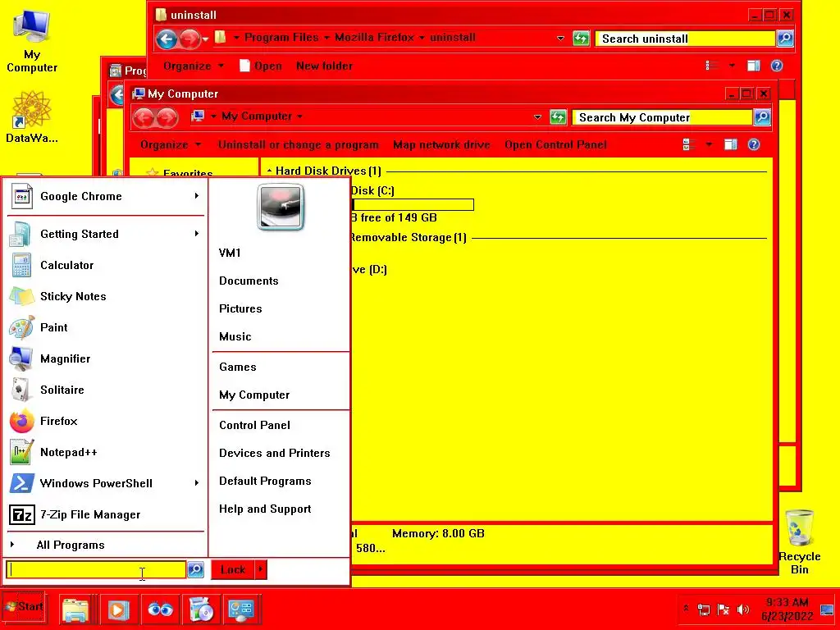Click Open Control Panel toolbar button
The width and height of the screenshot is (840, 630).
(x=555, y=144)
